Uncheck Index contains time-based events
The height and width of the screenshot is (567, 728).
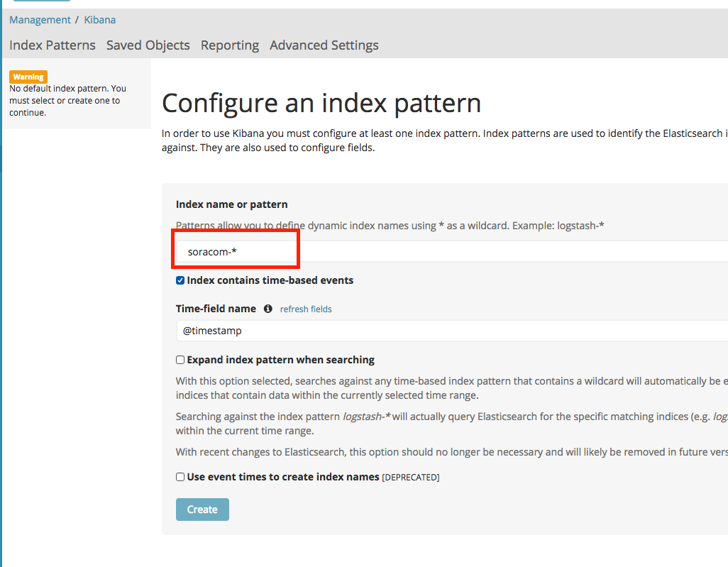click(180, 280)
